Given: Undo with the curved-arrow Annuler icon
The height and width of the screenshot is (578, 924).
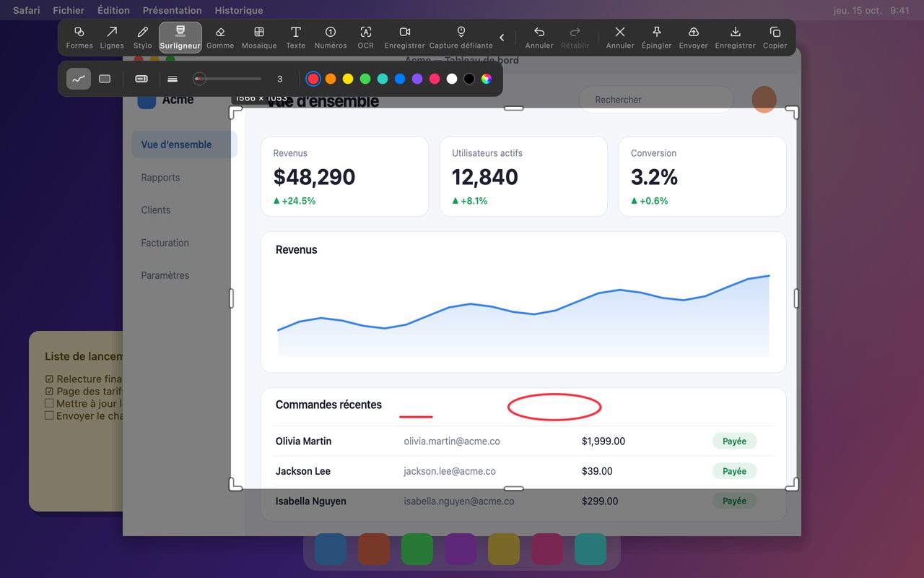Looking at the screenshot, I should (539, 37).
